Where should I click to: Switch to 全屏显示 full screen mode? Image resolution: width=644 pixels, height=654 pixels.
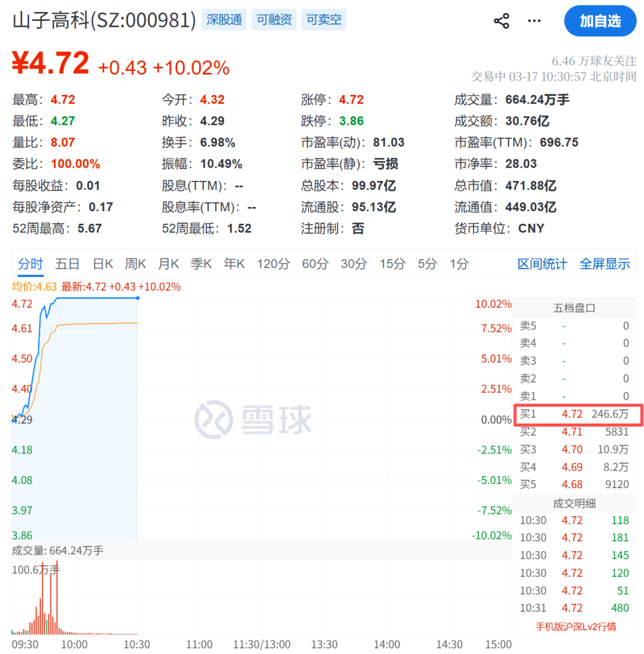(x=605, y=264)
